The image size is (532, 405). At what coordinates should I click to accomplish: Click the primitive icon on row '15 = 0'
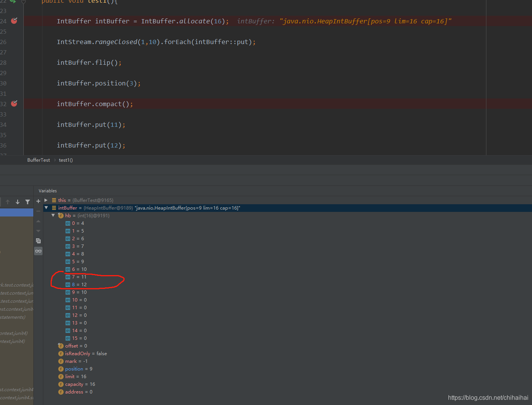pos(68,338)
